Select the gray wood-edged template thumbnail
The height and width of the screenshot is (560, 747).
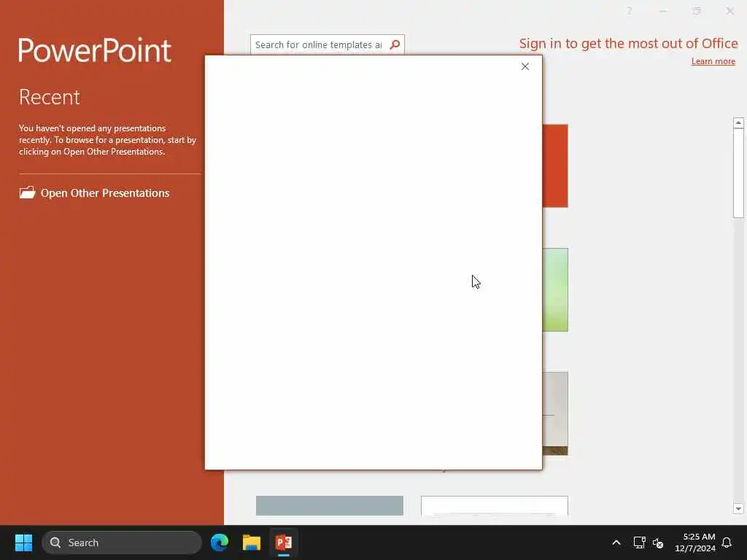pos(555,413)
